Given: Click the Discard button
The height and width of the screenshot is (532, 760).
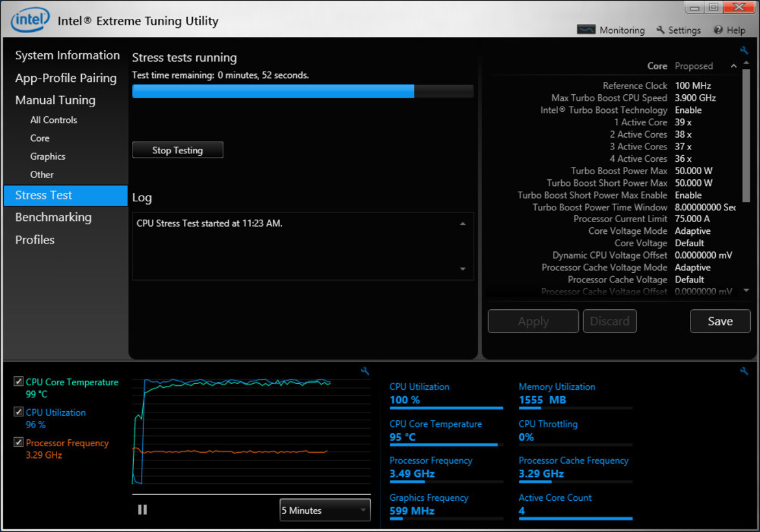Looking at the screenshot, I should [x=610, y=322].
